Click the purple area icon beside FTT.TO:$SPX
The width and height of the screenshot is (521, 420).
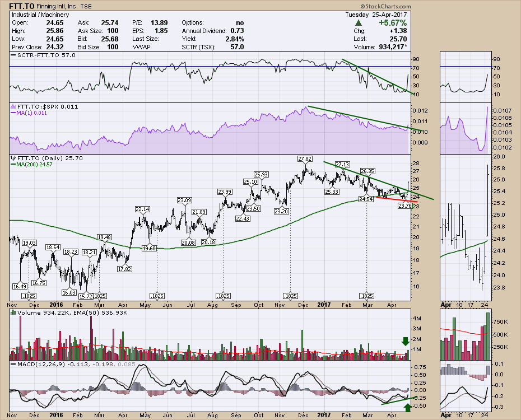(x=13, y=107)
